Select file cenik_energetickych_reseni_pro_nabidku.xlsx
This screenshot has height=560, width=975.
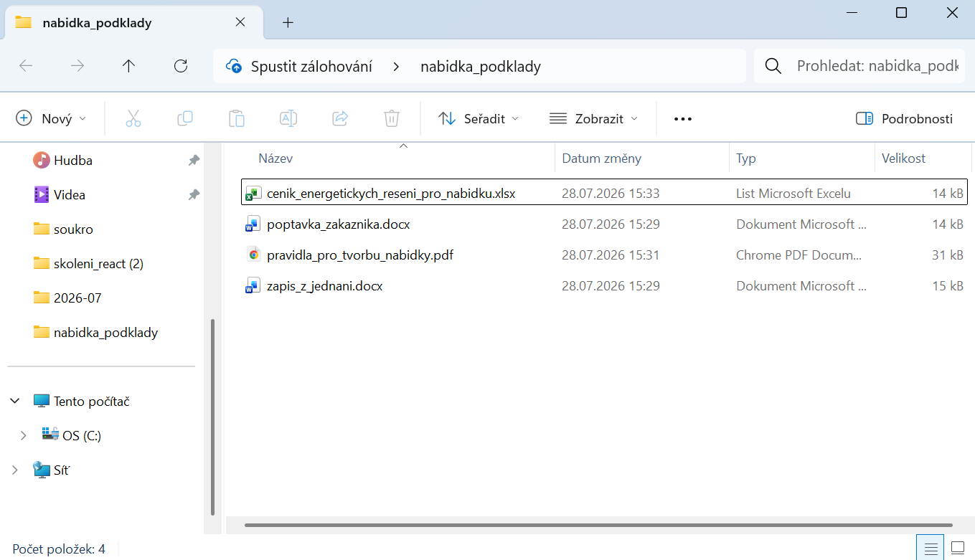coord(391,193)
